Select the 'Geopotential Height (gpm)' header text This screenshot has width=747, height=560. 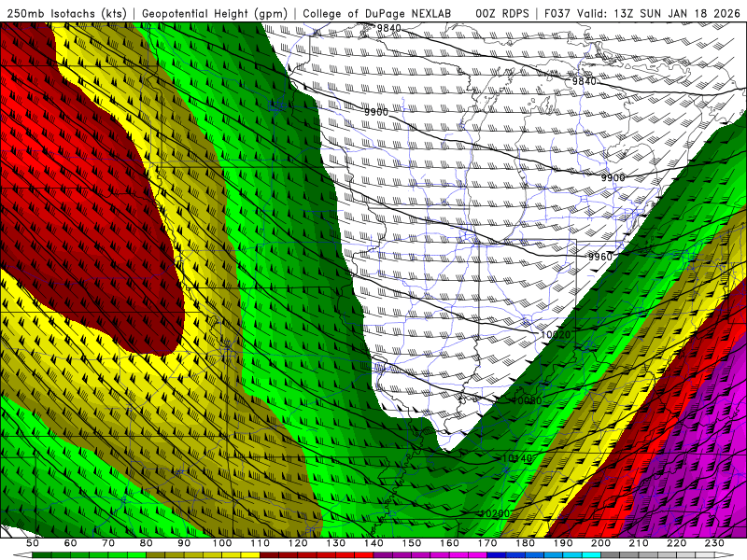215,13
